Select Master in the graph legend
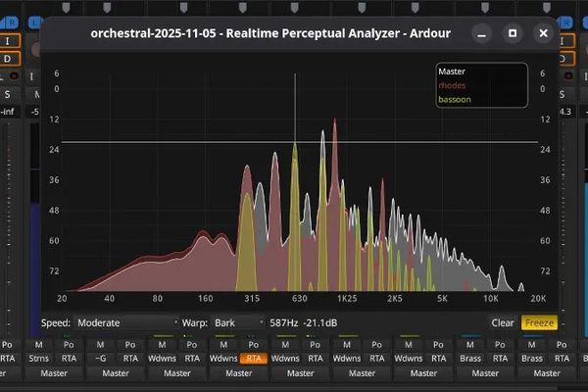This screenshot has height=392, width=588. coord(453,72)
